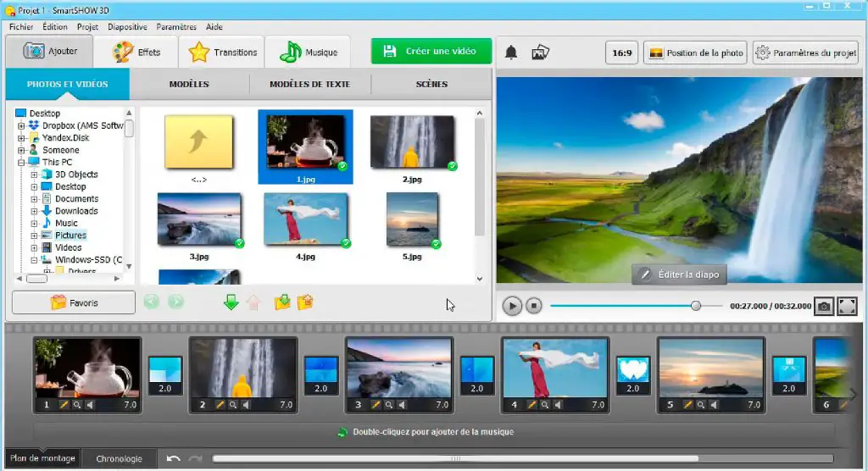Toggle the 16:9 aspect ratio button
This screenshot has height=471, width=868.
[x=621, y=53]
